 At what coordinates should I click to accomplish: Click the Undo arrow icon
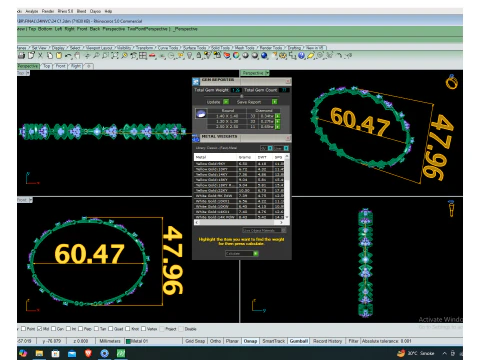pyautogui.click(x=68, y=56)
